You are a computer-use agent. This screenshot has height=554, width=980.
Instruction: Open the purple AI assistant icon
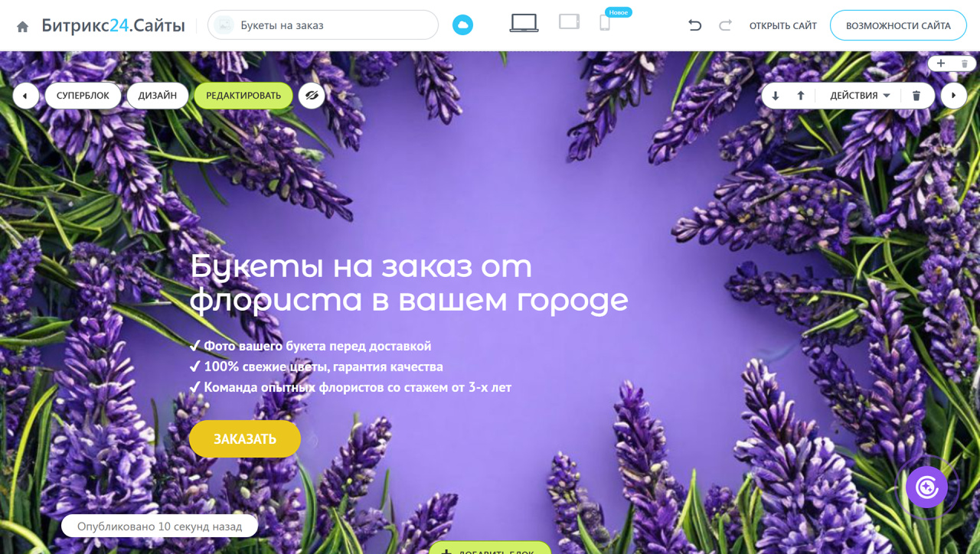926,487
